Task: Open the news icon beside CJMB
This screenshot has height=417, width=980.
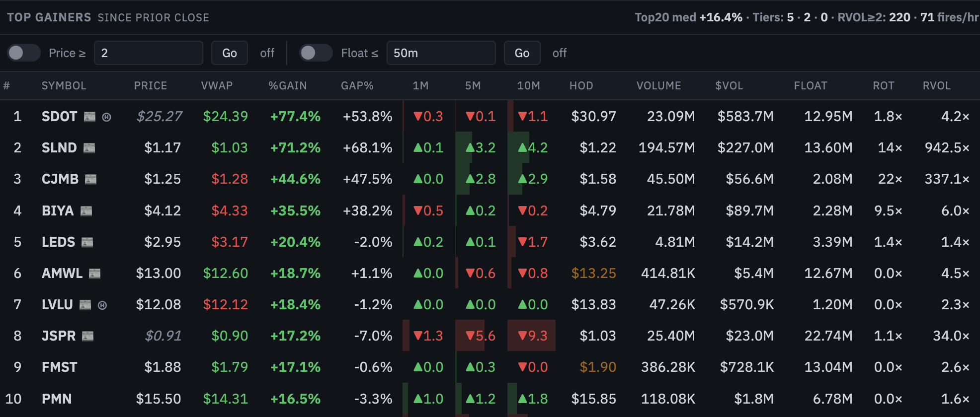Action: (x=90, y=179)
